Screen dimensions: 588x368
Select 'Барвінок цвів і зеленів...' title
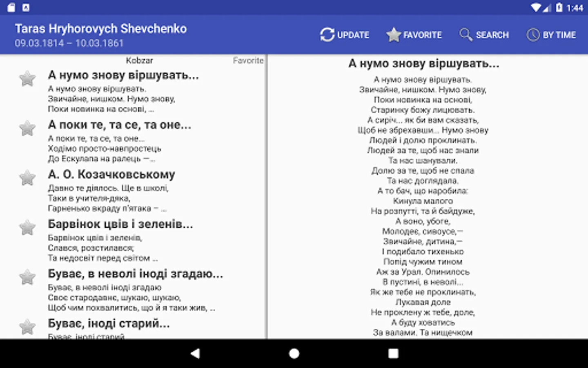pos(120,224)
